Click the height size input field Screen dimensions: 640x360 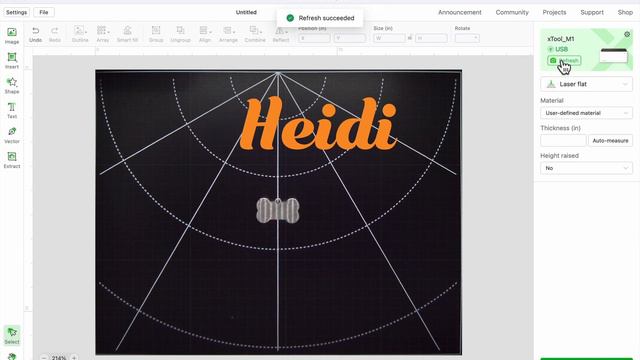pyautogui.click(x=431, y=38)
